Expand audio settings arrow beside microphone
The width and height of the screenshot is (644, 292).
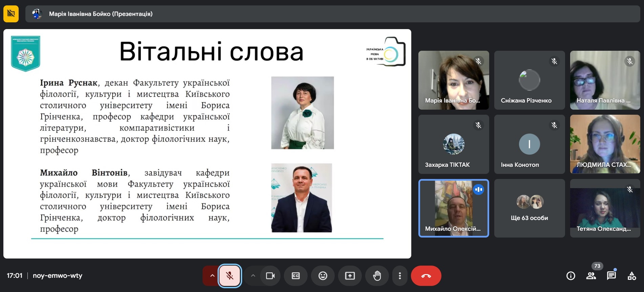coord(212,276)
